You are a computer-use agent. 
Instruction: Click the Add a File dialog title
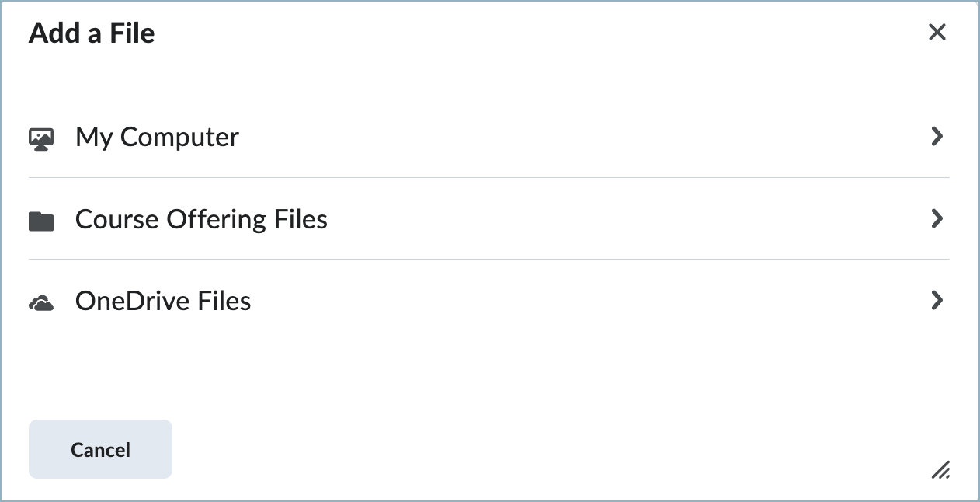coord(91,33)
